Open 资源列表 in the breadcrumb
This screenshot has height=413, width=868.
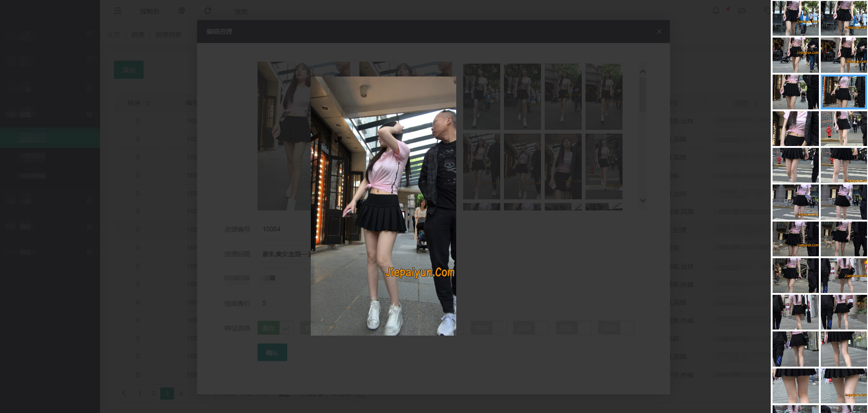(168, 35)
